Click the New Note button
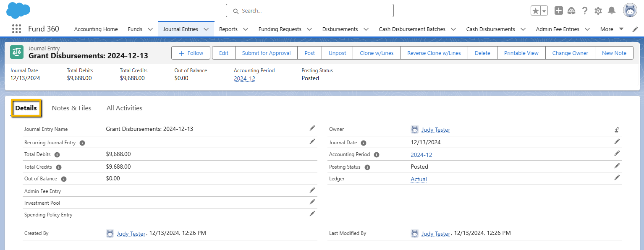The height and width of the screenshot is (250, 644). [x=614, y=53]
